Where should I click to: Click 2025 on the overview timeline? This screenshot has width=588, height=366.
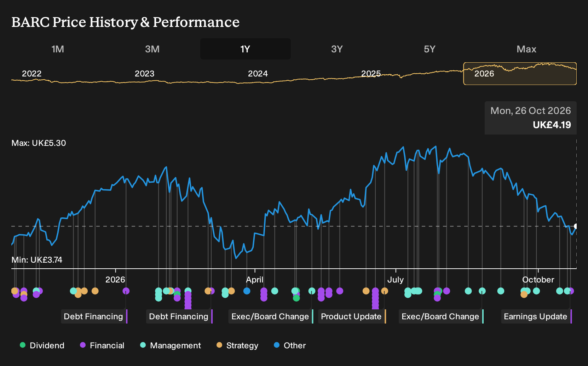click(x=371, y=74)
